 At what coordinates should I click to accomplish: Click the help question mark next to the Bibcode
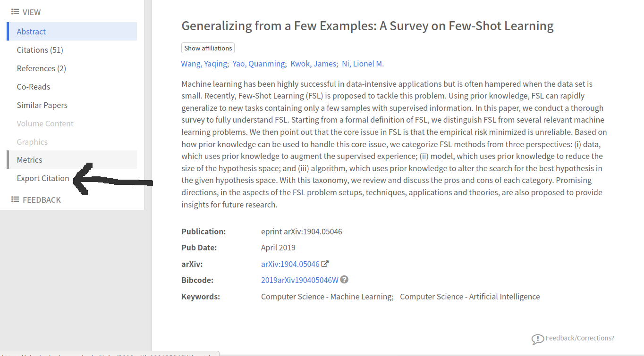click(344, 280)
